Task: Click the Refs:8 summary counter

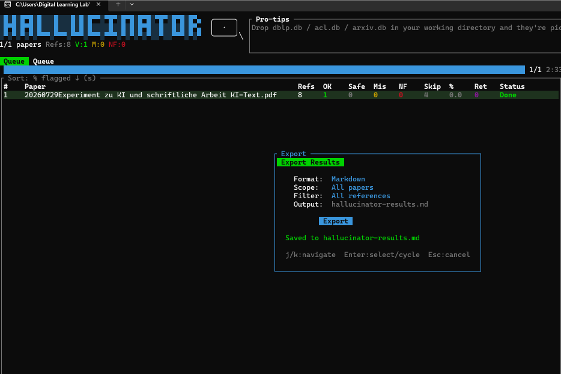Action: (58, 45)
